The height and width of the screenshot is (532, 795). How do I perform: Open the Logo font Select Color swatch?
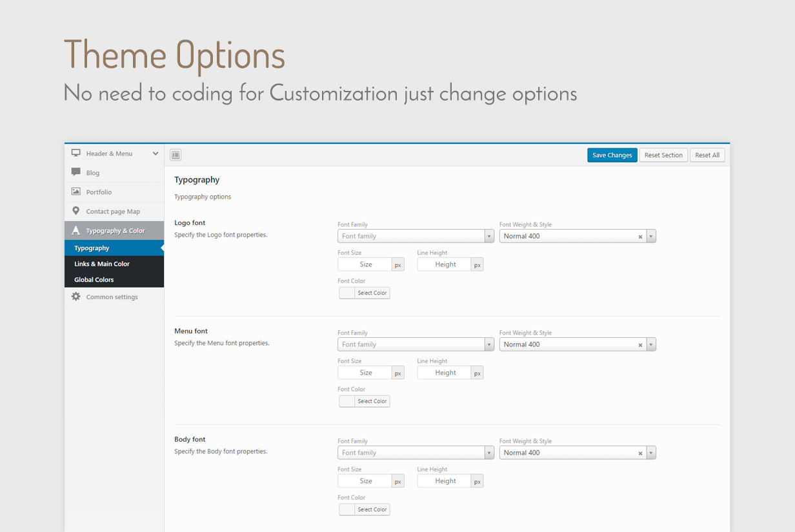(x=365, y=293)
